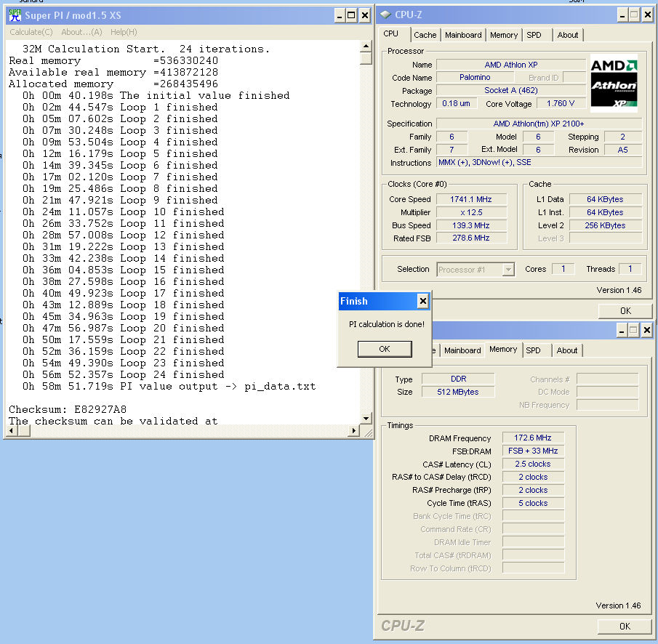Click the Level 2 cache value 256 KBytes
Image resolution: width=658 pixels, height=644 pixels.
[x=605, y=225]
